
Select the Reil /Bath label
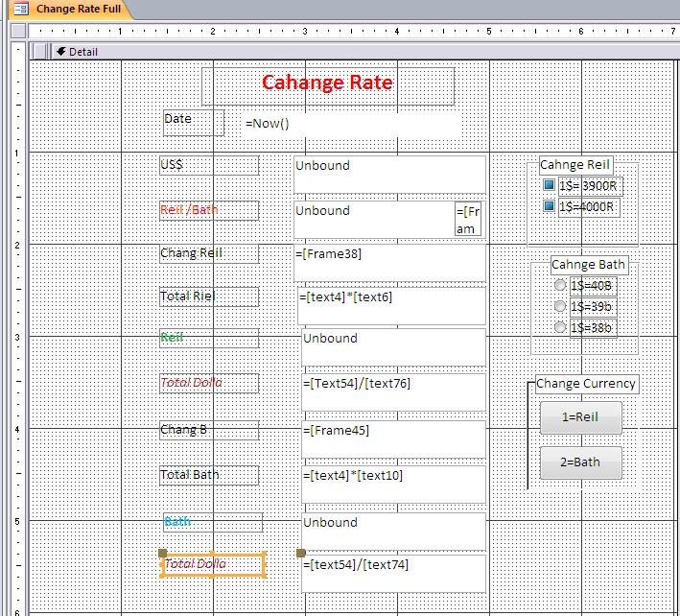[209, 210]
